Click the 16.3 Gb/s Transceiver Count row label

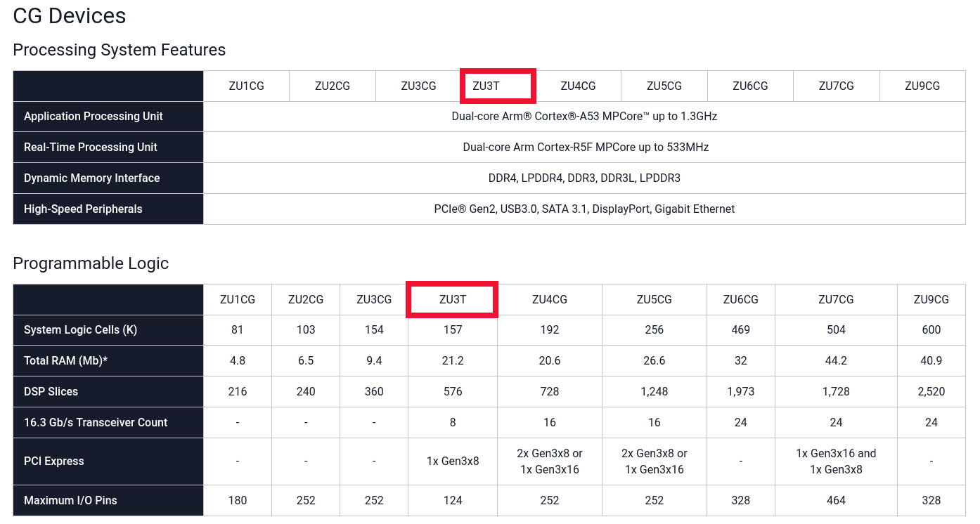click(96, 423)
